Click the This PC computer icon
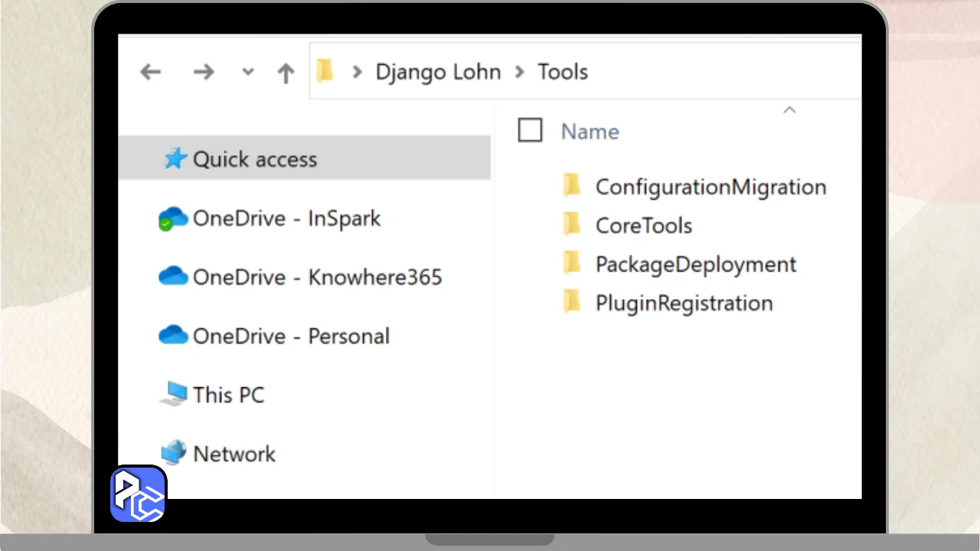Viewport: 980px width, 551px height. (174, 394)
